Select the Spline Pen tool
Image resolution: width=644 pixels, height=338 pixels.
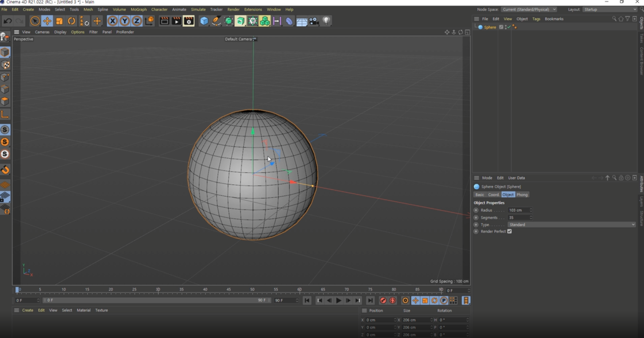217,21
